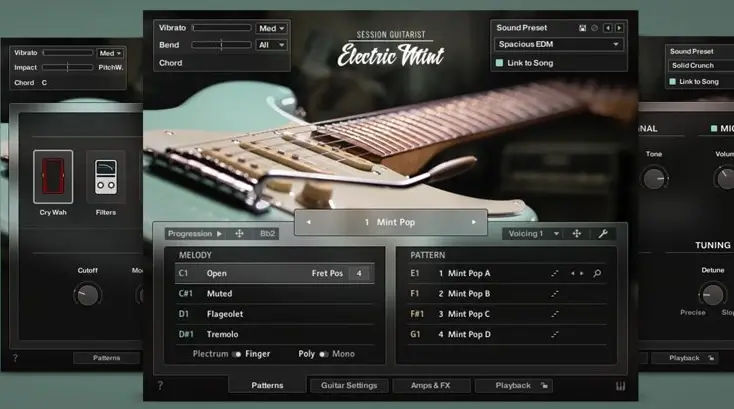
Task: Click the Chord label in main window
Action: [170, 63]
